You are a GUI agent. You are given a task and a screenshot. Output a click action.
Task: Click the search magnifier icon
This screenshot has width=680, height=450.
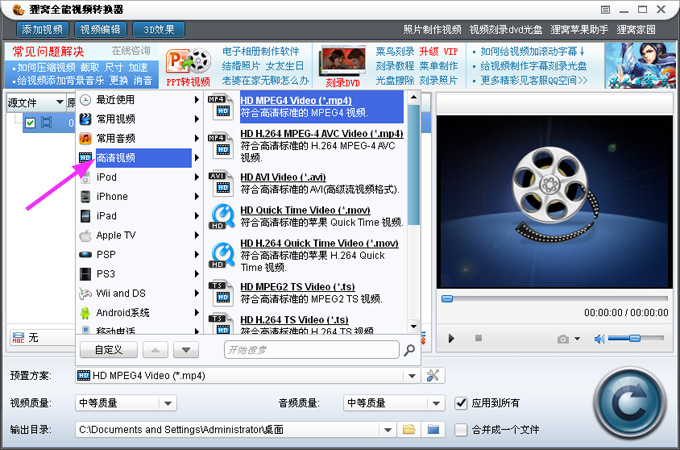tap(409, 350)
